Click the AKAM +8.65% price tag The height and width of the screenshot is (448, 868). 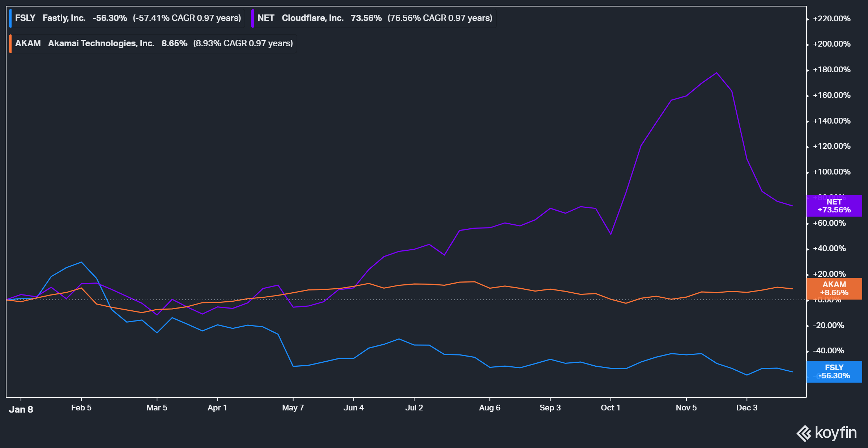coord(834,289)
